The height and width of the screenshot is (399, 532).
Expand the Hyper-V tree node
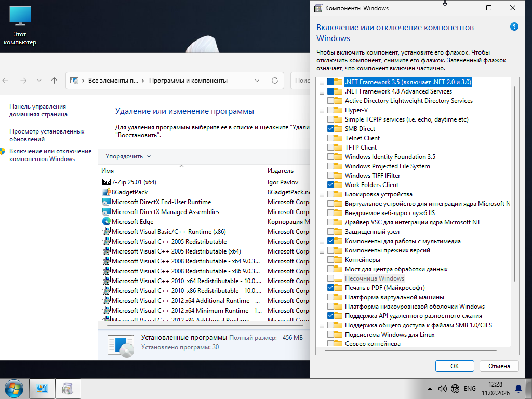coord(322,111)
